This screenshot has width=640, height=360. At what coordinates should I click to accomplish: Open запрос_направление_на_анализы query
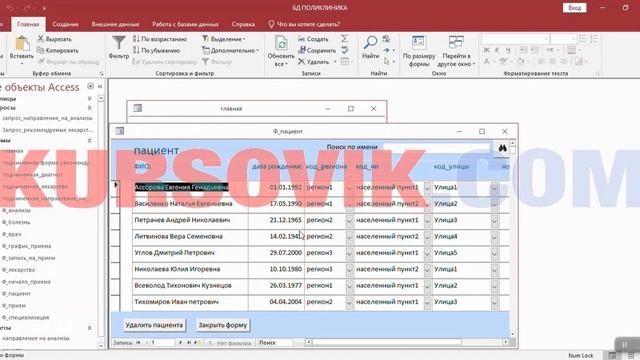[x=47, y=118]
